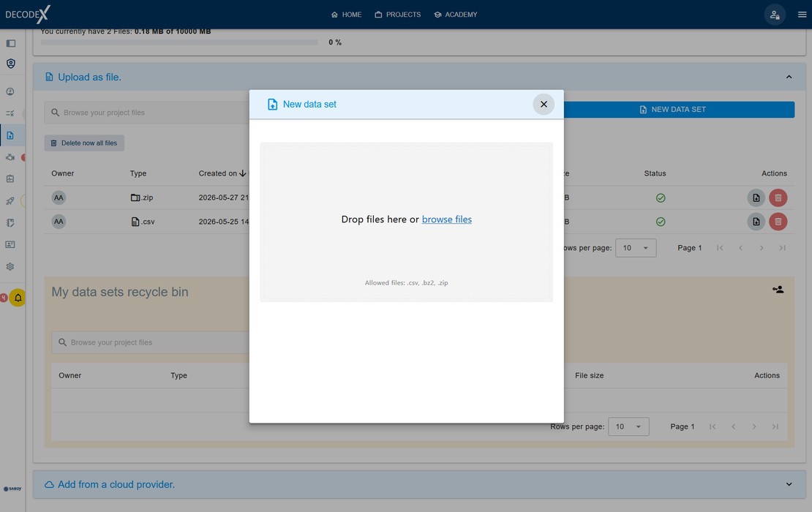Open the rocket deploy icon in the sidebar

pyautogui.click(x=10, y=201)
